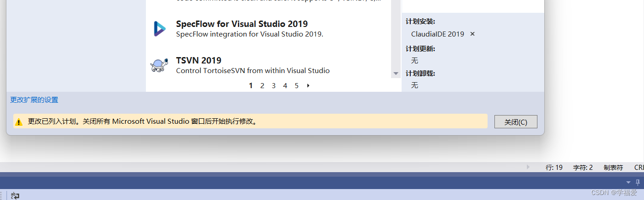The height and width of the screenshot is (200, 644).
Task: Open the 更改扩展的设置 link
Action: (34, 100)
